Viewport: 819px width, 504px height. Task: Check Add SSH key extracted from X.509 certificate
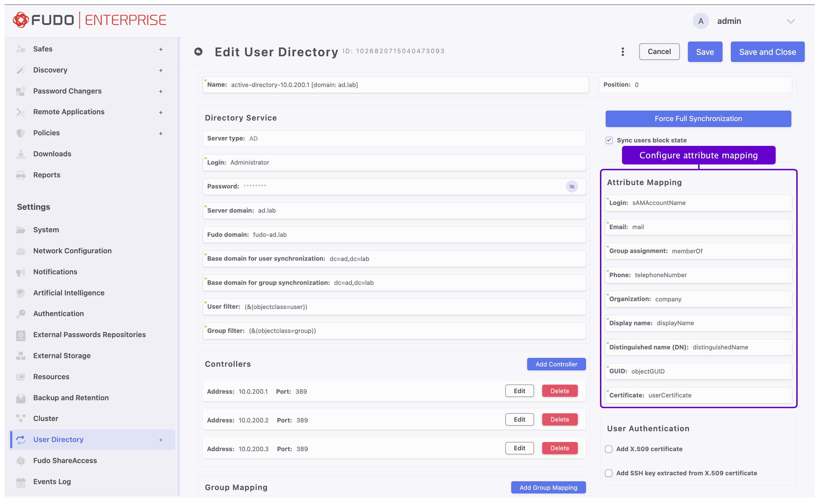(x=609, y=473)
